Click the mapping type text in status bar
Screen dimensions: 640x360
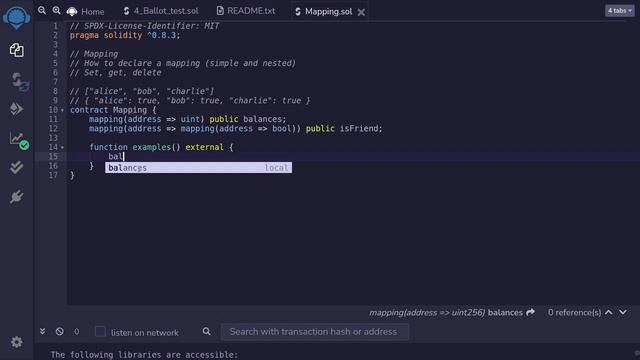(427, 313)
